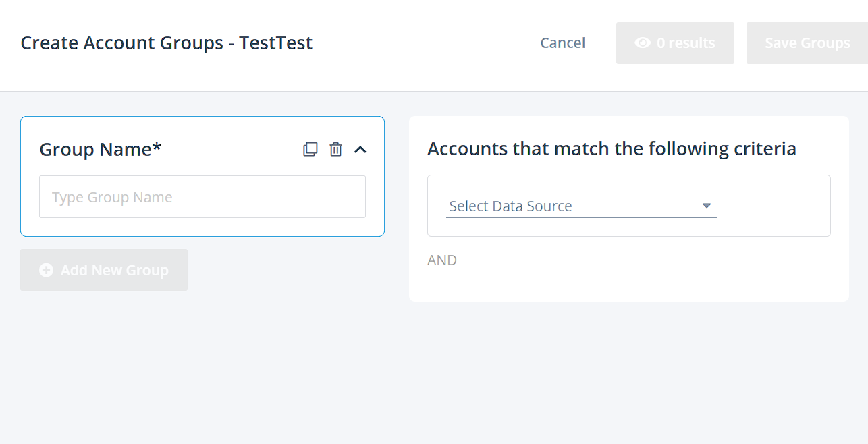Select the group card's bottom padding area
868x444 pixels.
tap(202, 227)
